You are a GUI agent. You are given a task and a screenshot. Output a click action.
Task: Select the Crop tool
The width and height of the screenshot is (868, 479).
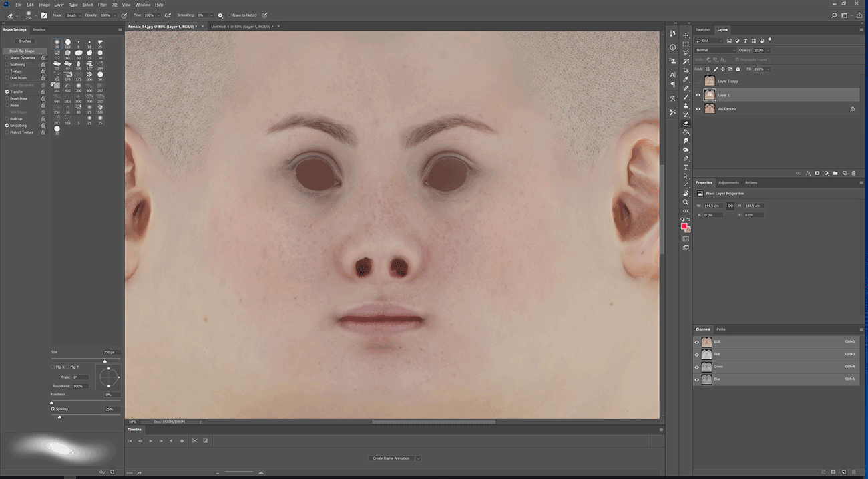(686, 70)
